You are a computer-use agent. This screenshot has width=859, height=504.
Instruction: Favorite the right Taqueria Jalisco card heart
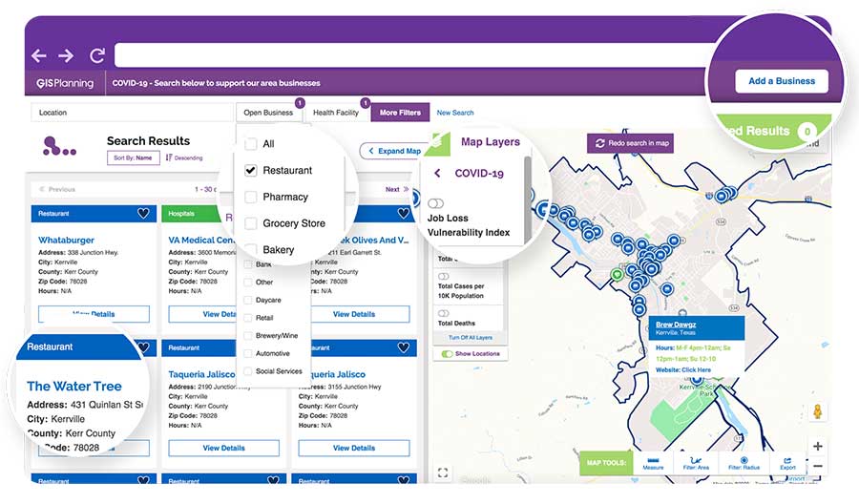[403, 347]
